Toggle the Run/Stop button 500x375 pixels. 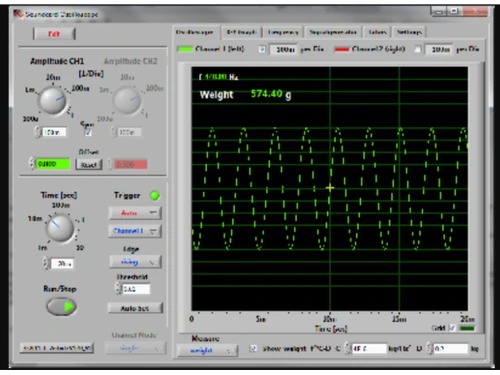61,307
